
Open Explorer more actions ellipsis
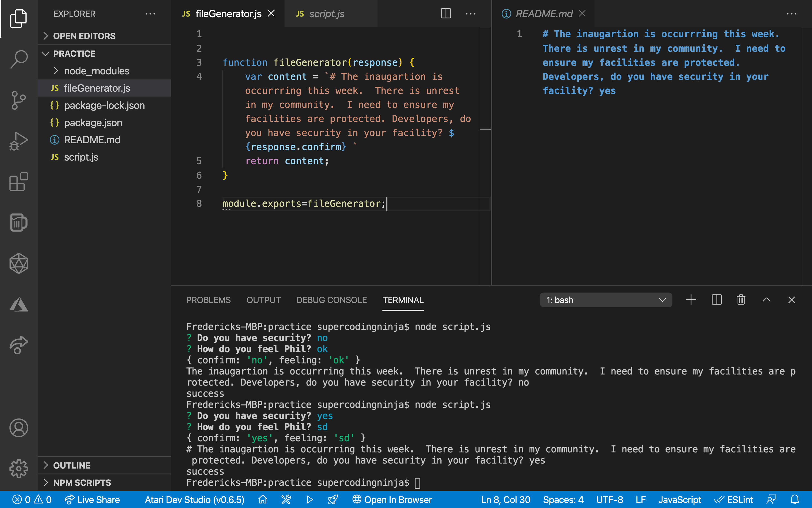(150, 14)
